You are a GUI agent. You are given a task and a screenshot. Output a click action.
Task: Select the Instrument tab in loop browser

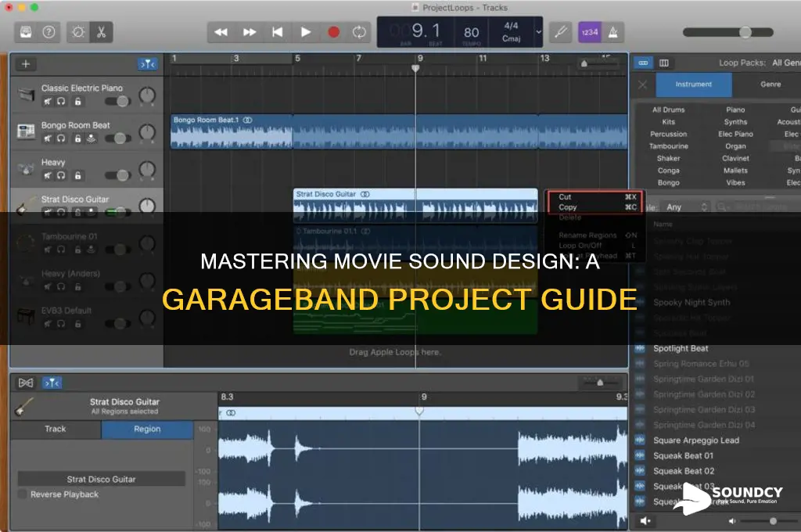coord(694,84)
